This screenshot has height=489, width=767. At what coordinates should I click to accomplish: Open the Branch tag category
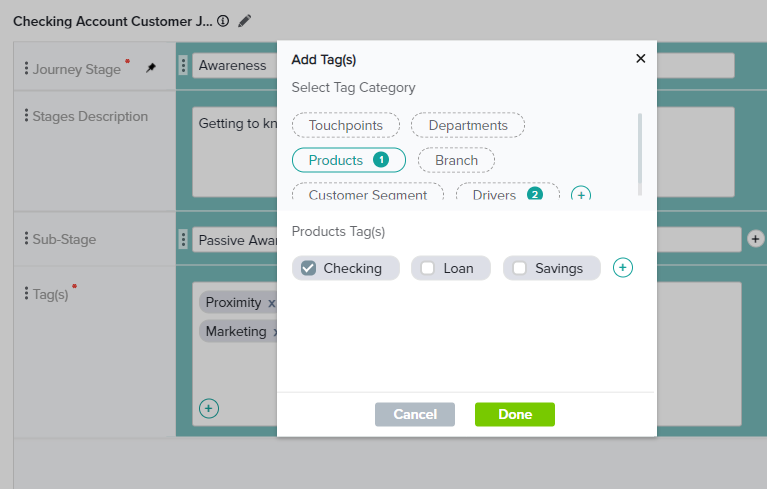click(x=456, y=160)
